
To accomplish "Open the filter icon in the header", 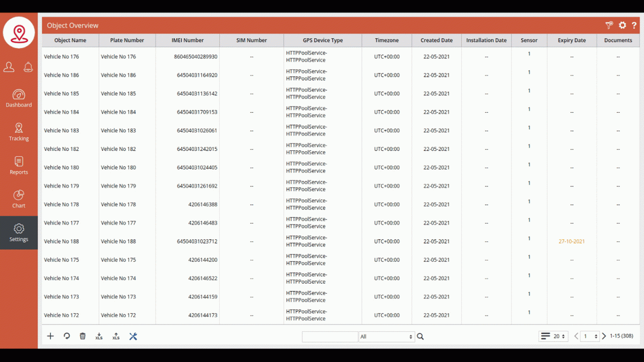I will pyautogui.click(x=609, y=26).
